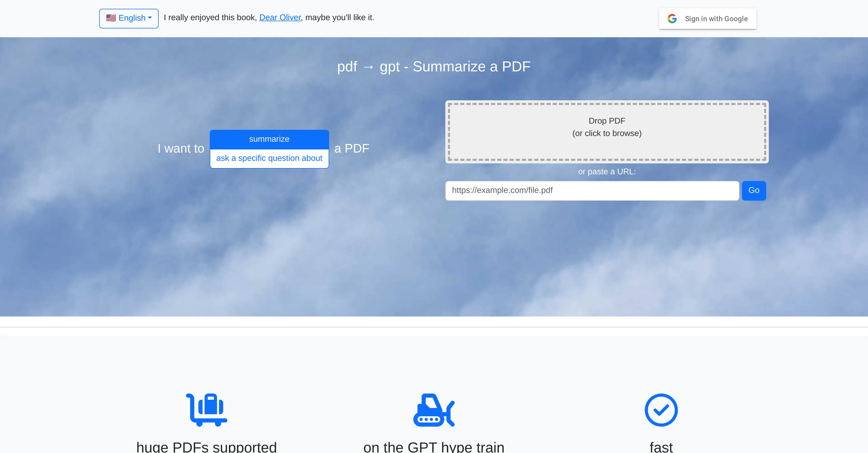Click the blue checkmark circle icon above 'fast'

[661, 410]
